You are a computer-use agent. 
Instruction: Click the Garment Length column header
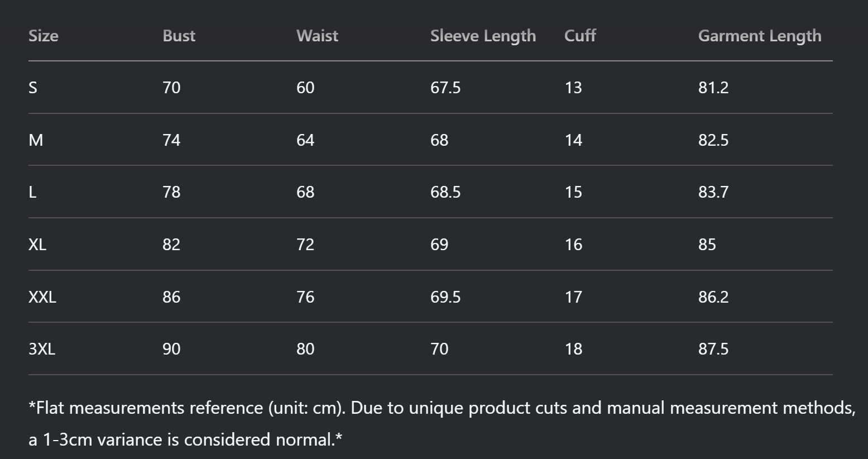tap(760, 36)
